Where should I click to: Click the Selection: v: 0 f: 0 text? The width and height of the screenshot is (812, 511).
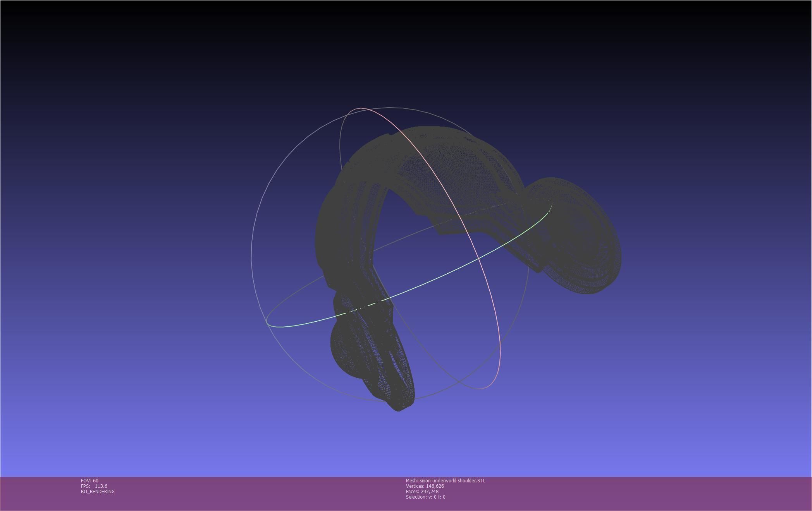(425, 497)
